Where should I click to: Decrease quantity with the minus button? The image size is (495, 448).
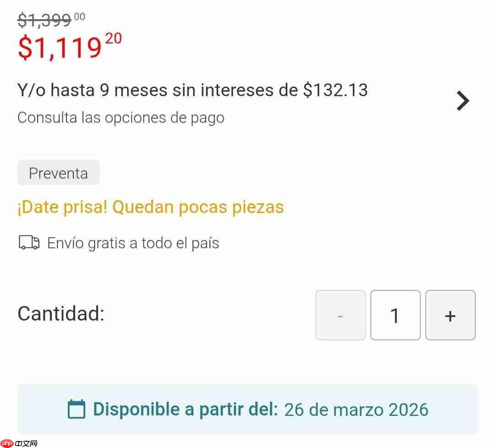[x=340, y=315]
